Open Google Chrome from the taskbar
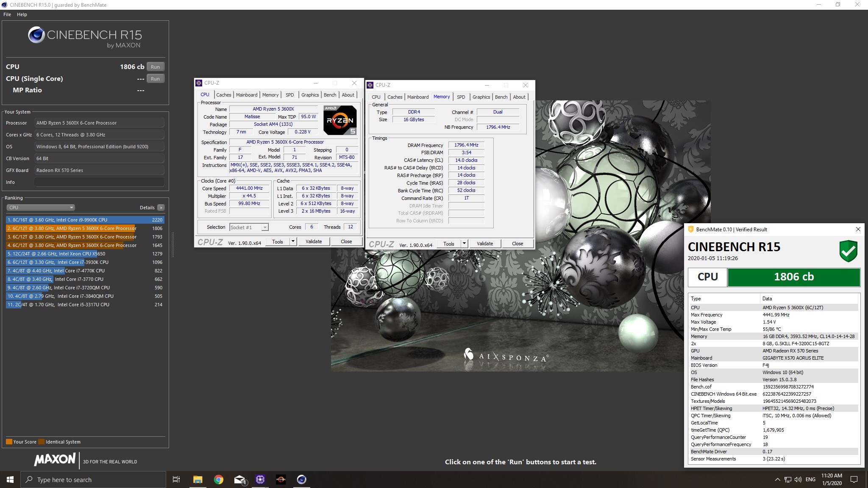This screenshot has height=488, width=868. pyautogui.click(x=219, y=480)
